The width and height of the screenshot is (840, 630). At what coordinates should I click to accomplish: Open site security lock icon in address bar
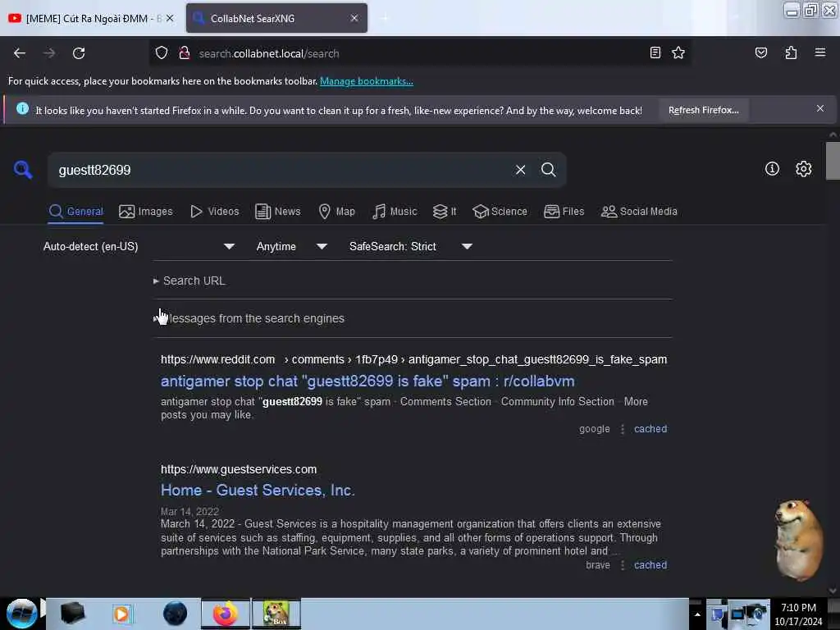pyautogui.click(x=185, y=53)
